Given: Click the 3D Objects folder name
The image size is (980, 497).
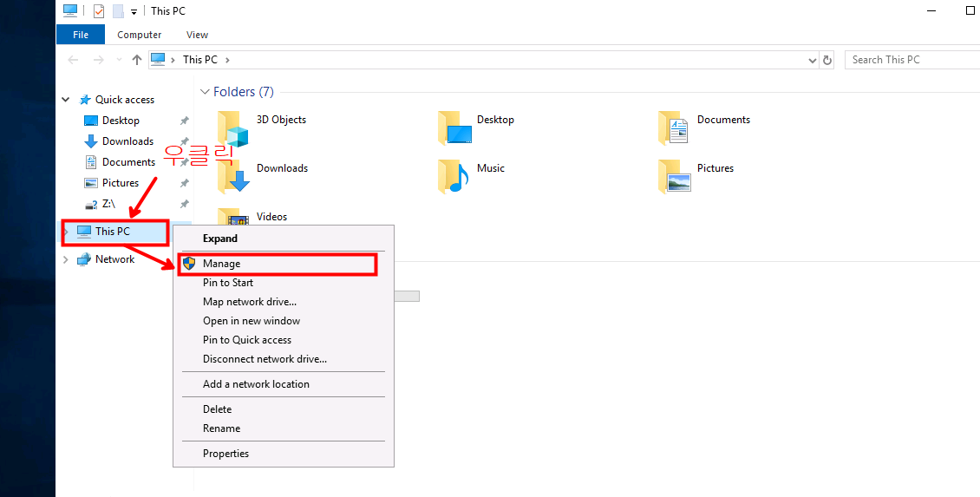Looking at the screenshot, I should 281,120.
